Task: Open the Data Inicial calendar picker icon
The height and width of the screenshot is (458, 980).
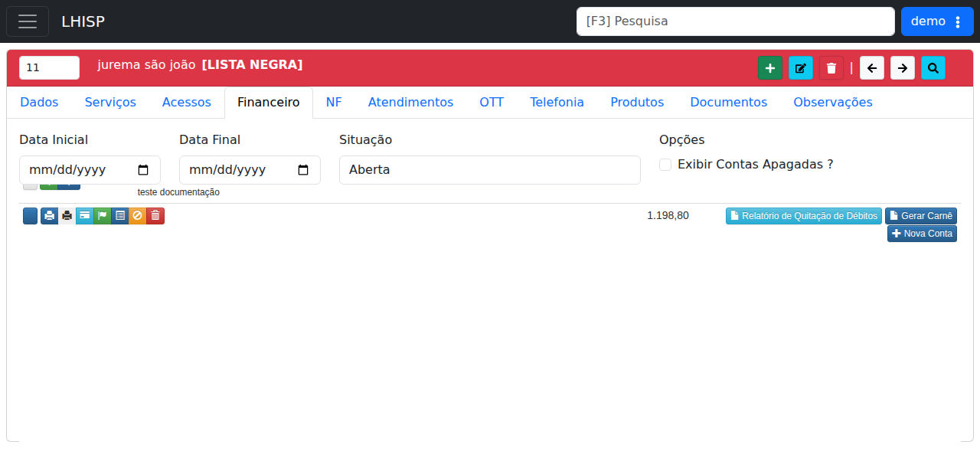Action: point(143,170)
